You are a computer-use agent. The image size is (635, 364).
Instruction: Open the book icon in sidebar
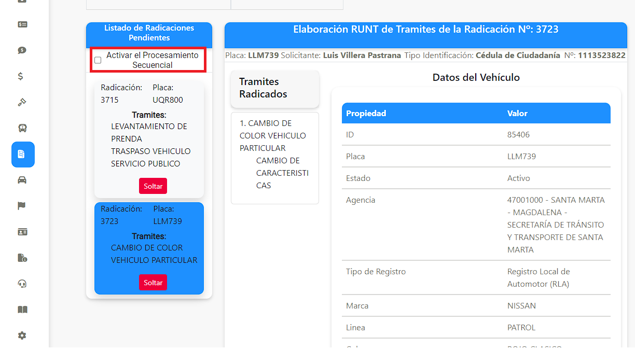[22, 310]
